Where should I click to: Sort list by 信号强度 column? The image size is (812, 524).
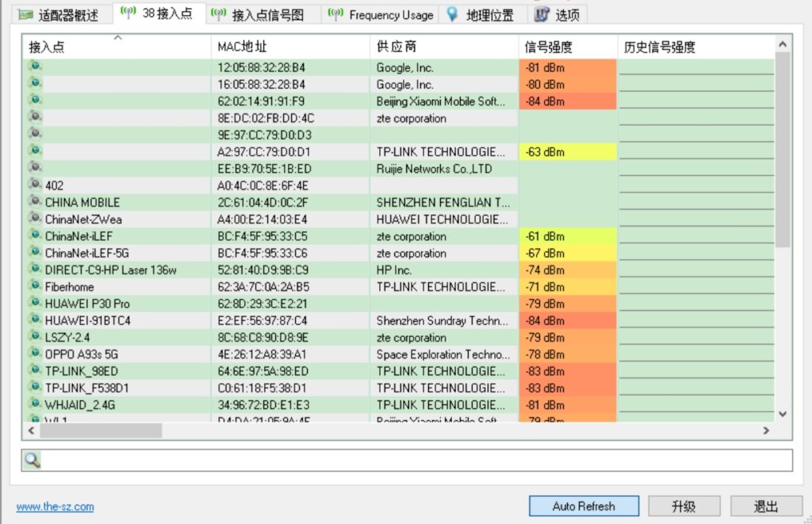568,48
